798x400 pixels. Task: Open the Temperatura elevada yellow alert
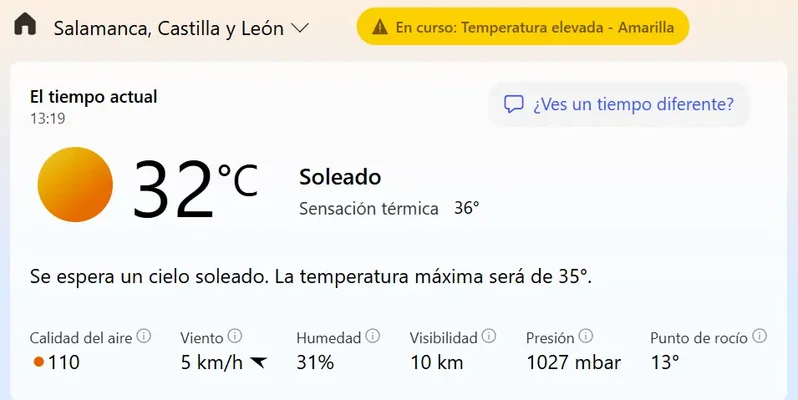(x=522, y=27)
